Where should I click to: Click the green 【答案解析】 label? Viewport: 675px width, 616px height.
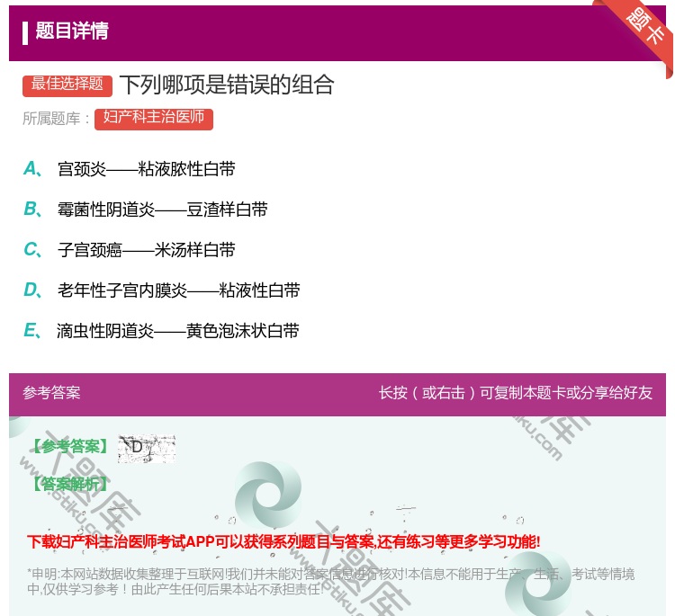[71, 484]
